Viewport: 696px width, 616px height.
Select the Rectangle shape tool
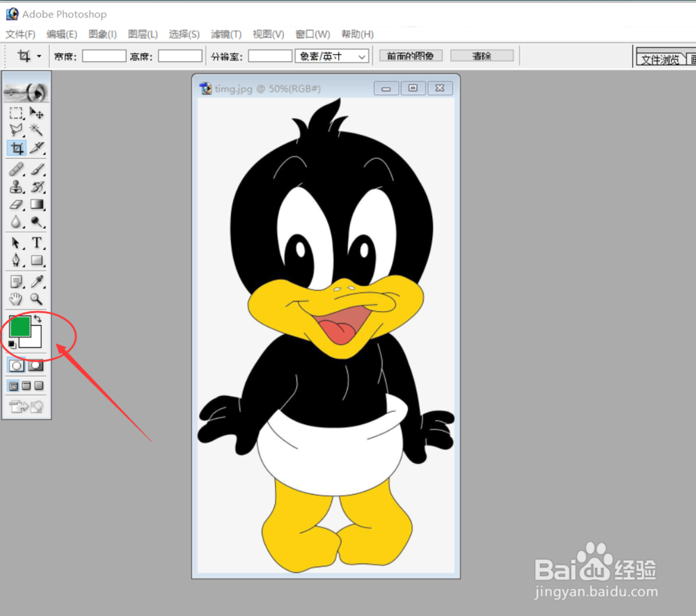point(37,260)
